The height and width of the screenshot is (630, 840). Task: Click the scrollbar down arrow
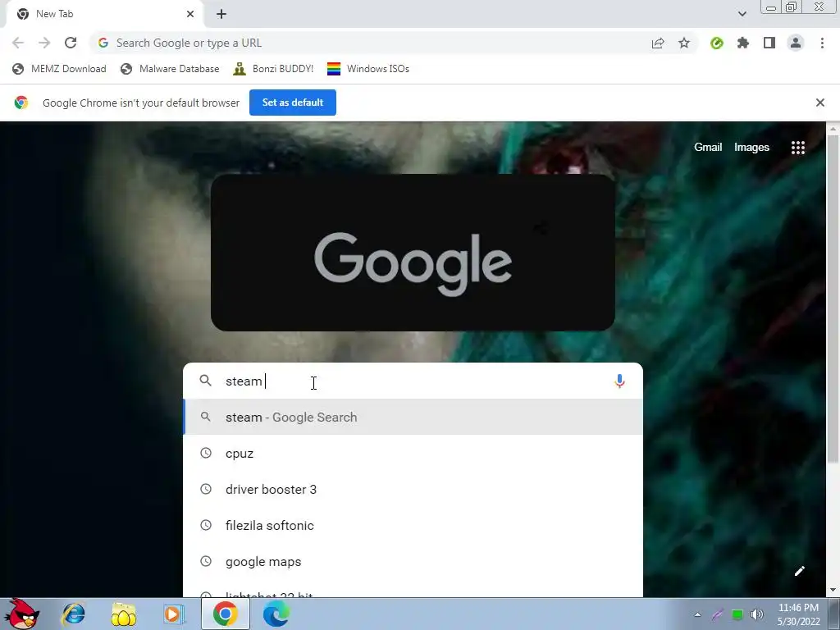833,591
